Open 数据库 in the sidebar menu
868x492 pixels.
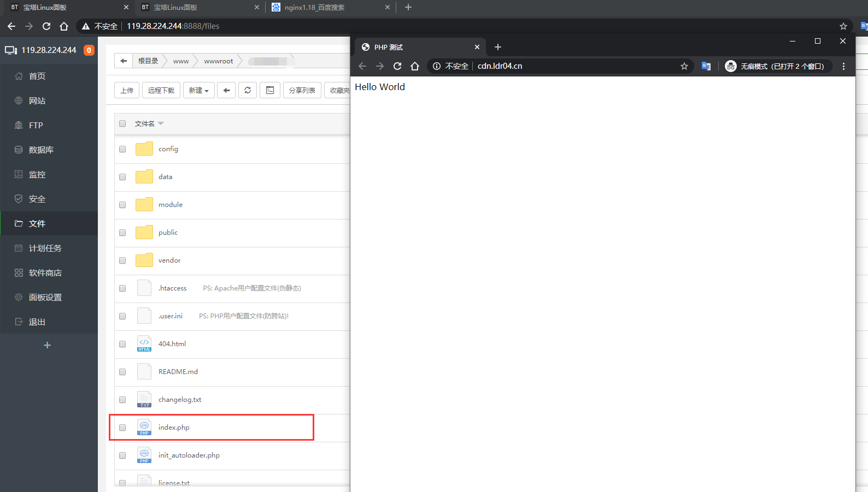click(x=41, y=150)
